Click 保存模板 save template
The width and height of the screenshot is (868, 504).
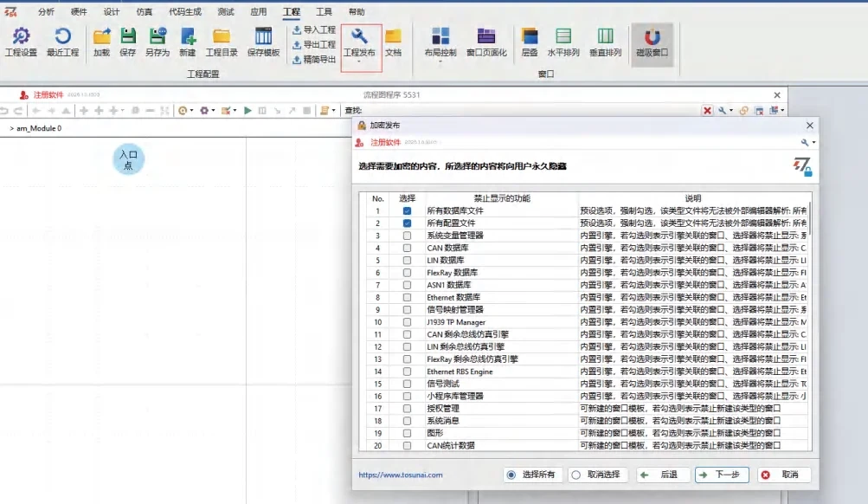click(263, 42)
